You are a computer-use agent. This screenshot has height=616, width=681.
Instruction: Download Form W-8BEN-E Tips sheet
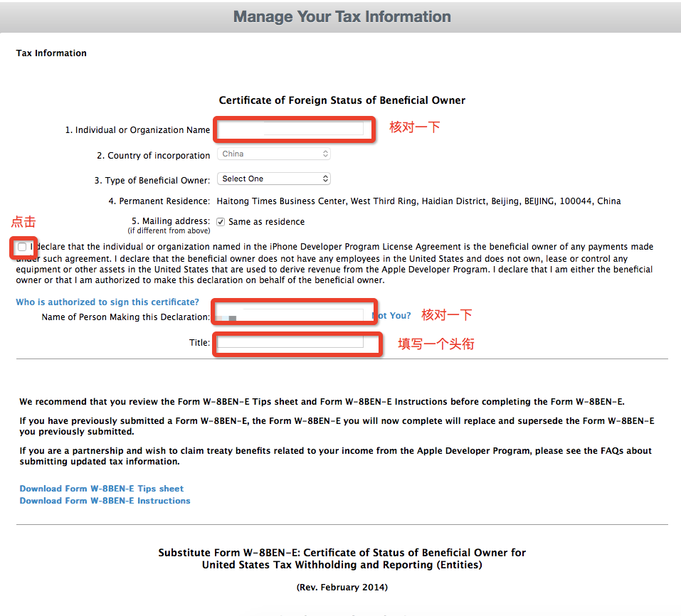pos(101,489)
